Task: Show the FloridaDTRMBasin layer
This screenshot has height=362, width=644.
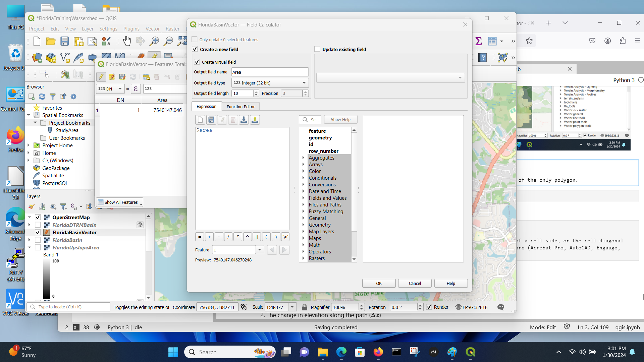Action: [x=38, y=225]
